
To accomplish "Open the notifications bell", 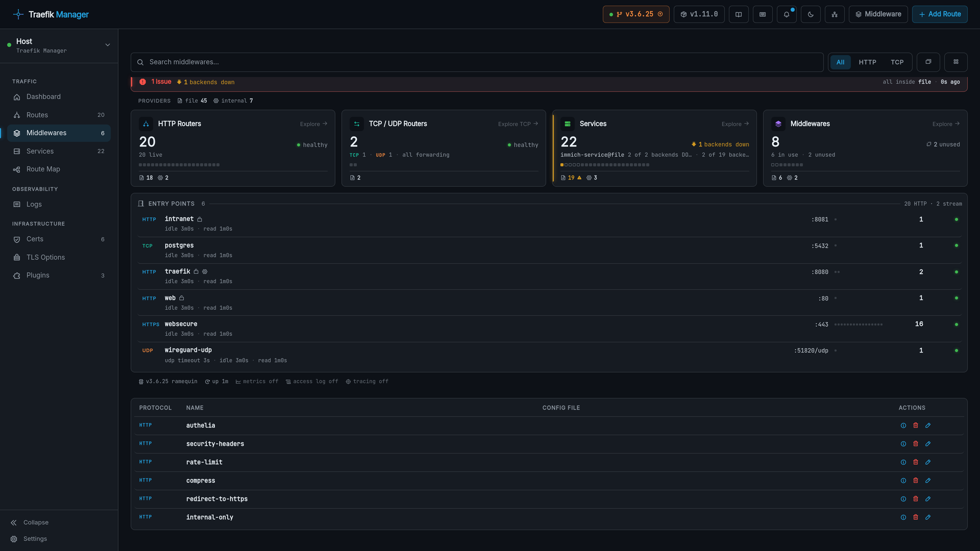I will point(787,14).
